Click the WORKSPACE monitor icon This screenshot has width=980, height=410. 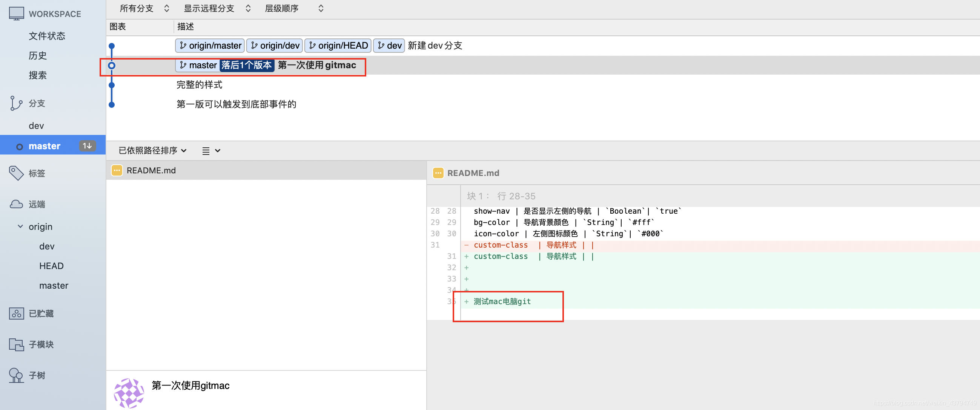click(16, 14)
